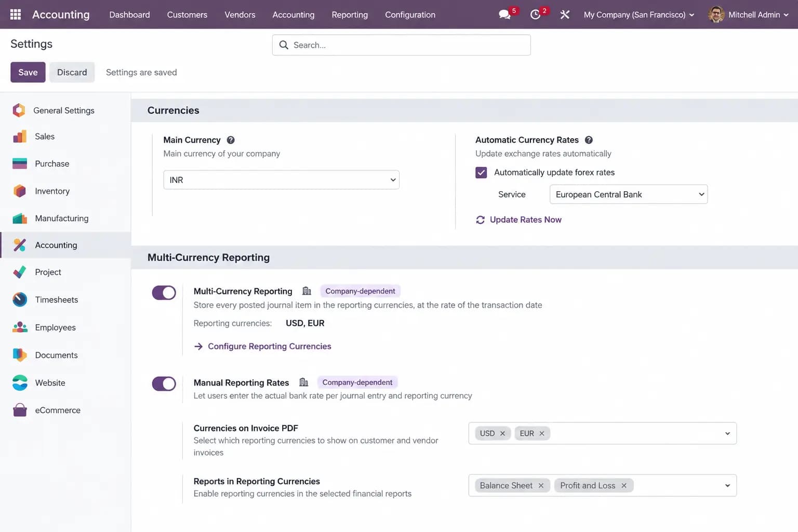Select Timesheets settings in sidebar

65,300
